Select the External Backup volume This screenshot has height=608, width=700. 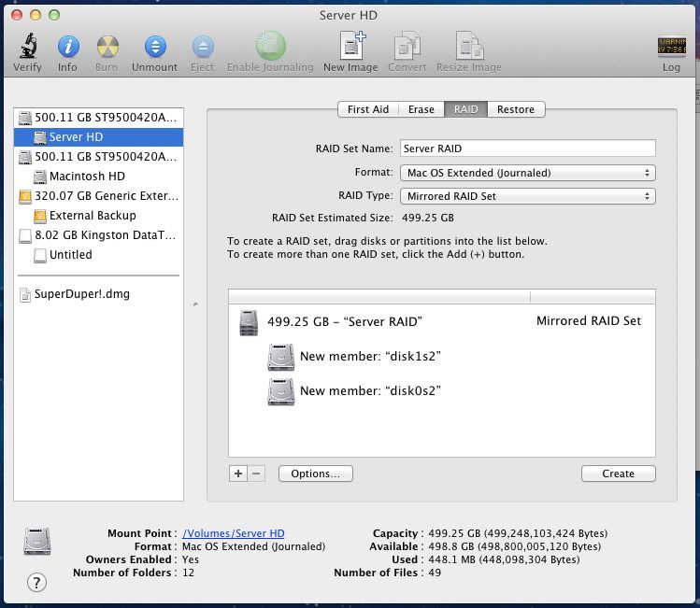point(98,216)
